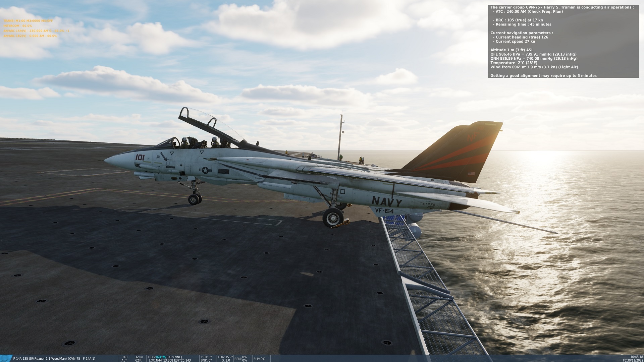Screen dimensions: 644x362
Task: Click the 'FLP: 0%' flaps readout
Action: pyautogui.click(x=259, y=359)
